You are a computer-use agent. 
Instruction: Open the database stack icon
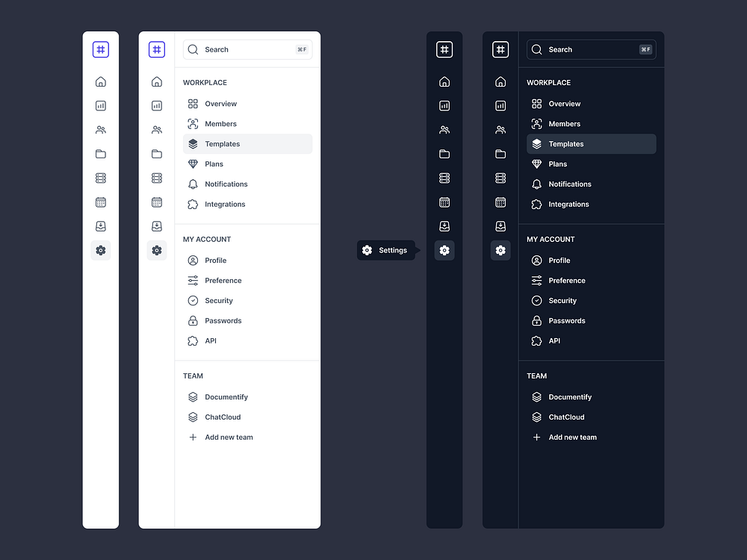pyautogui.click(x=101, y=178)
